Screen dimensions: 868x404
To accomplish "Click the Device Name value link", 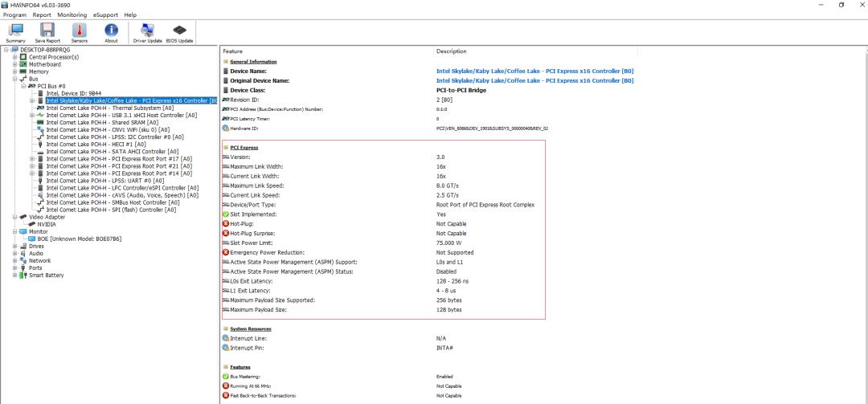I will (x=534, y=71).
